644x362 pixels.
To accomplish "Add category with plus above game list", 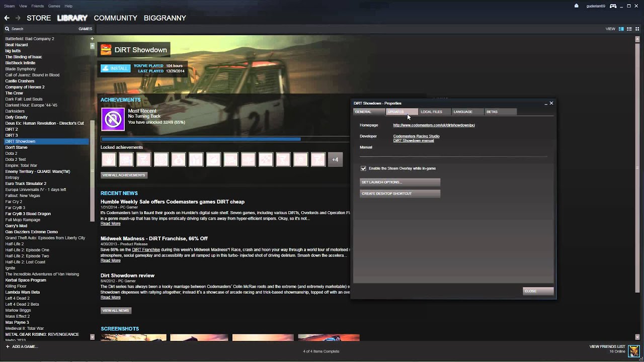I will coord(92,39).
